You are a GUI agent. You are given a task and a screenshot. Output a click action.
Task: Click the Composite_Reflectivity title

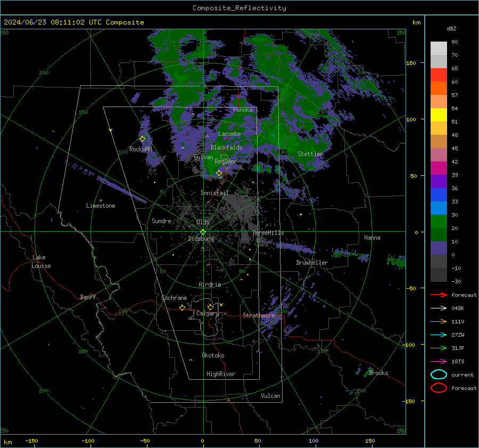[x=239, y=8]
